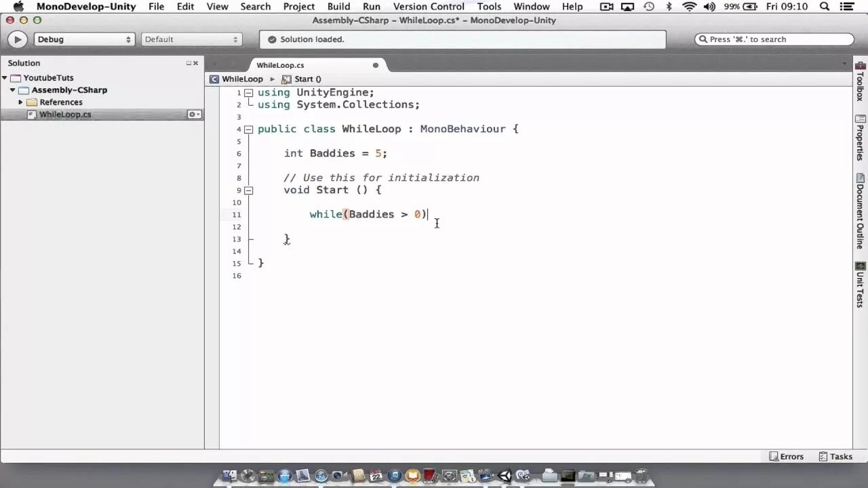Open the Document Outline side panel
The width and height of the screenshot is (868, 488).
860,211
